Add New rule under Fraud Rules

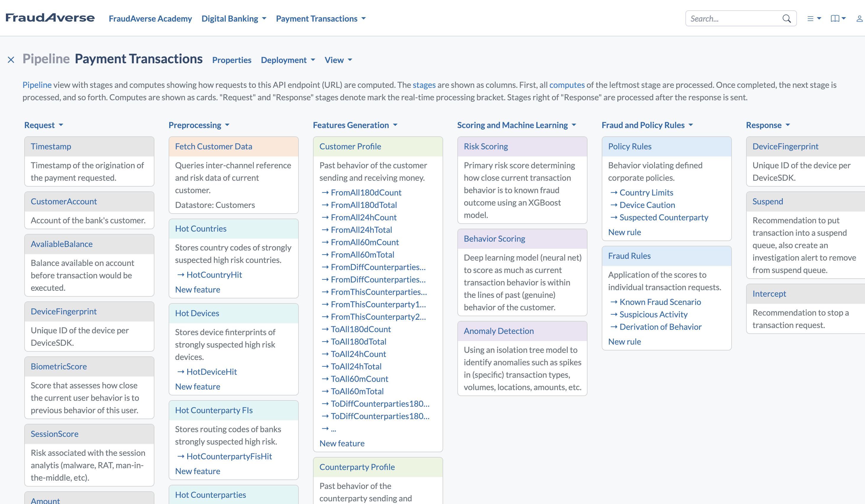(624, 341)
